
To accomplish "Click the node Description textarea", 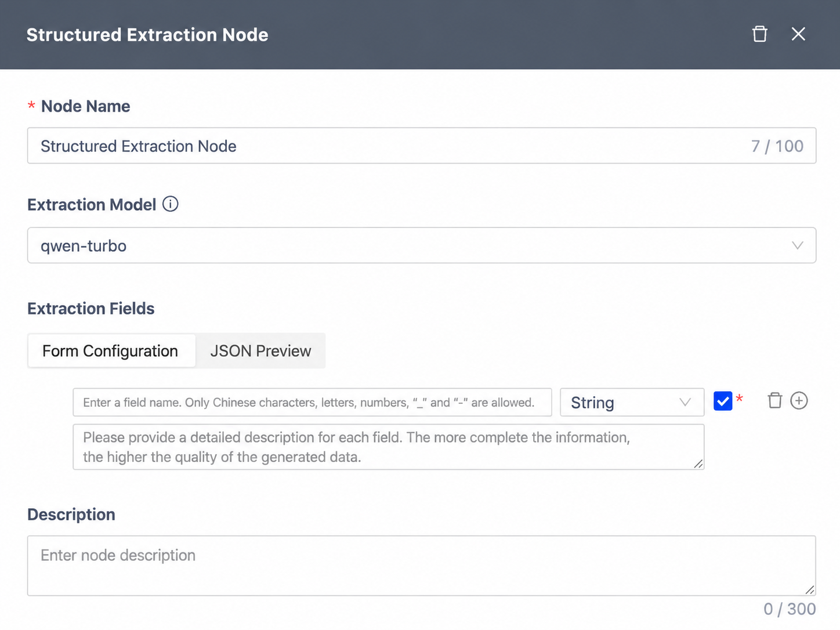I will [x=422, y=566].
